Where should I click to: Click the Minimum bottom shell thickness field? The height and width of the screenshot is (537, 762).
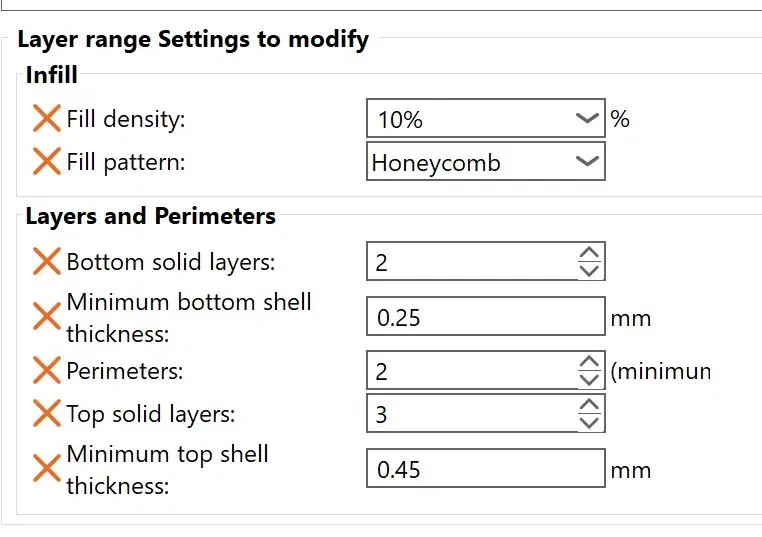coord(485,318)
